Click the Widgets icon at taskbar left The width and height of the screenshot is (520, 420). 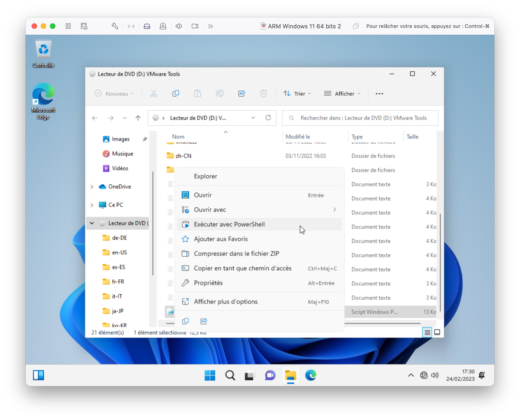click(38, 375)
